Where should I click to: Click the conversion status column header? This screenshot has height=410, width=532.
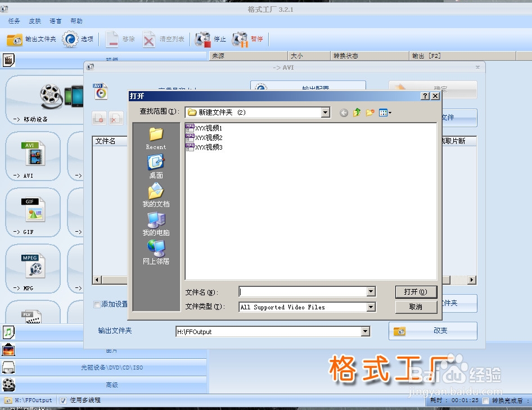point(369,56)
